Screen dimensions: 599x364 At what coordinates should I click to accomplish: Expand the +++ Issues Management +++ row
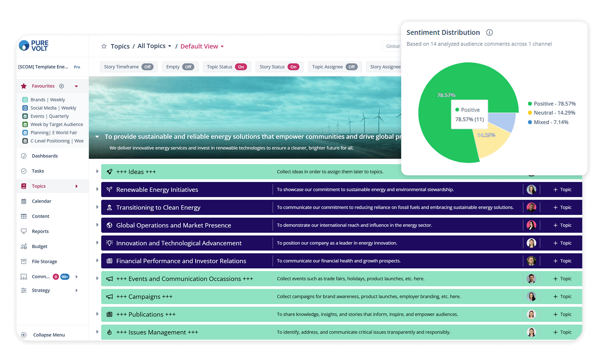[97, 332]
